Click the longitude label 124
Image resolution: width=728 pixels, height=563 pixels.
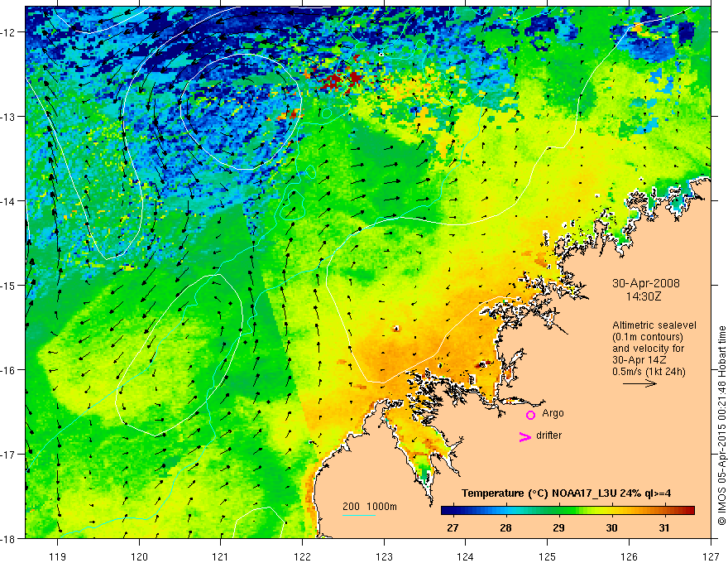[465, 556]
